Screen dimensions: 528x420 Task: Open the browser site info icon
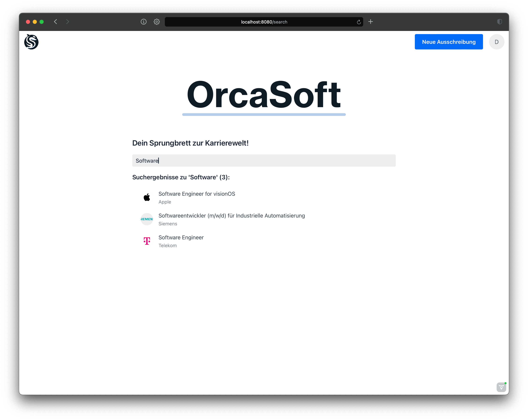(144, 22)
